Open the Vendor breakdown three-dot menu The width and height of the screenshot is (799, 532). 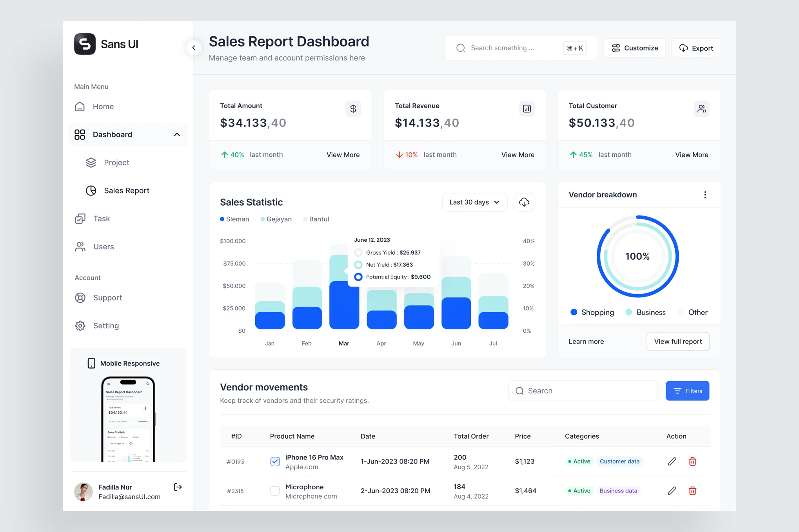pyautogui.click(x=705, y=195)
